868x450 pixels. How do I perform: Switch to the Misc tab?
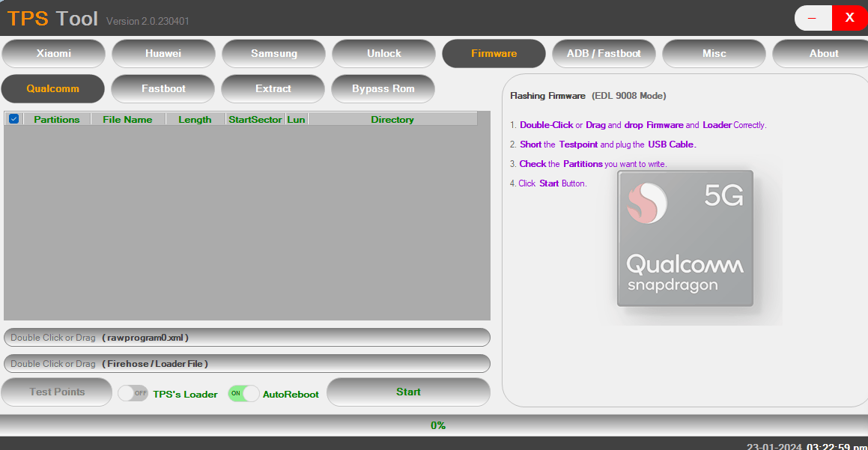714,54
